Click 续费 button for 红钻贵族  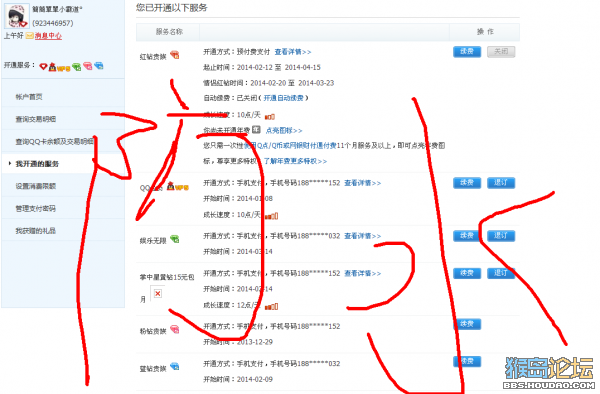(x=467, y=52)
